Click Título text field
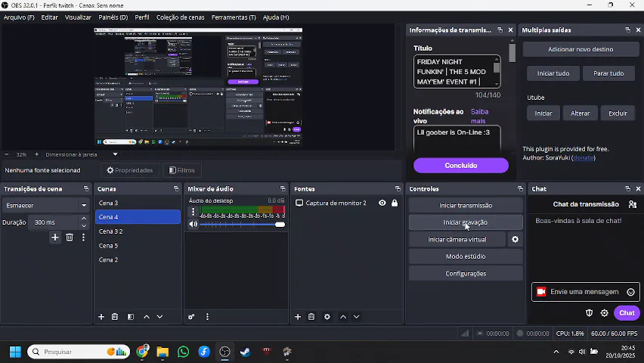This screenshot has width=644, height=363. pos(457,72)
